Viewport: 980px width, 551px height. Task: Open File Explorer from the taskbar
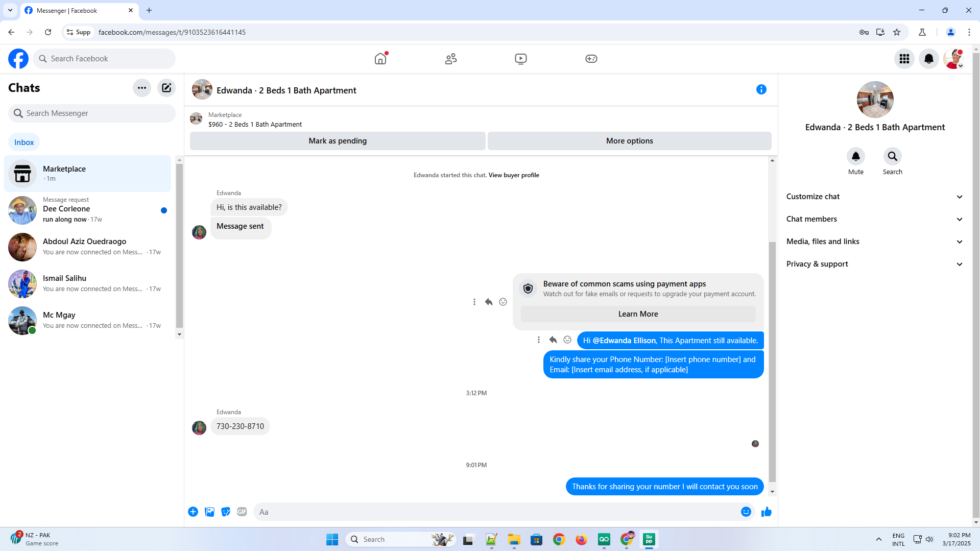[514, 539]
